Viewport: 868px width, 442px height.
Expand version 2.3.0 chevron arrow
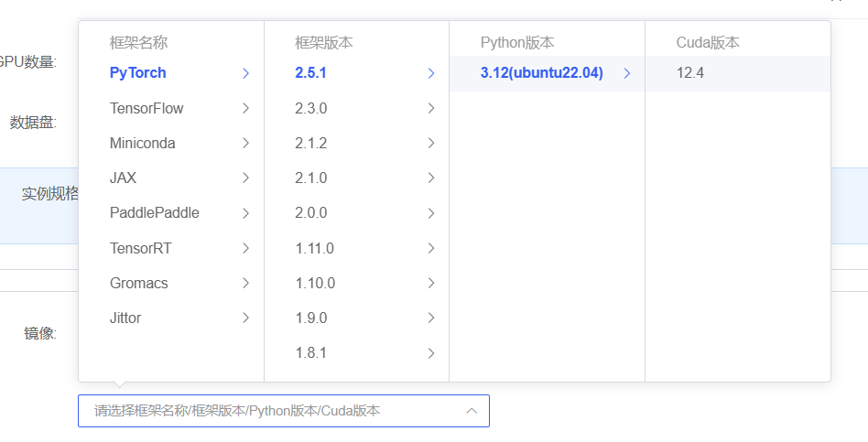431,108
